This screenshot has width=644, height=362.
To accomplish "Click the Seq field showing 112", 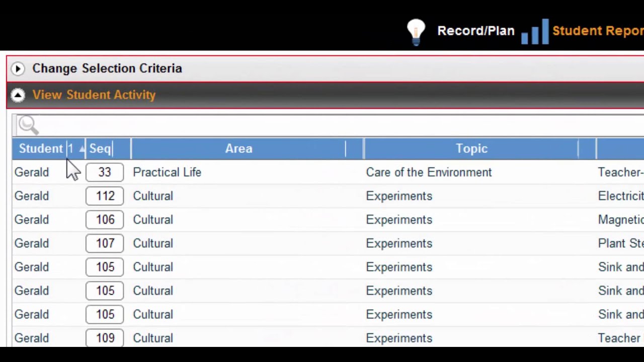I will (x=105, y=196).
